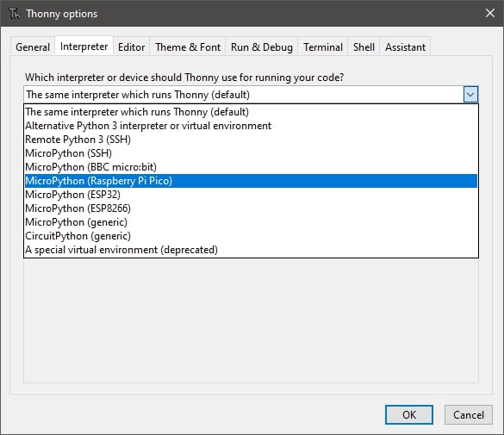Close the Thonny options dialog
504x435 pixels.
490,13
